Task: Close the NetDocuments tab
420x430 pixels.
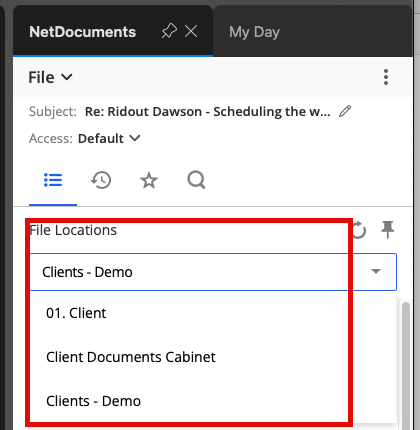Action: point(191,31)
